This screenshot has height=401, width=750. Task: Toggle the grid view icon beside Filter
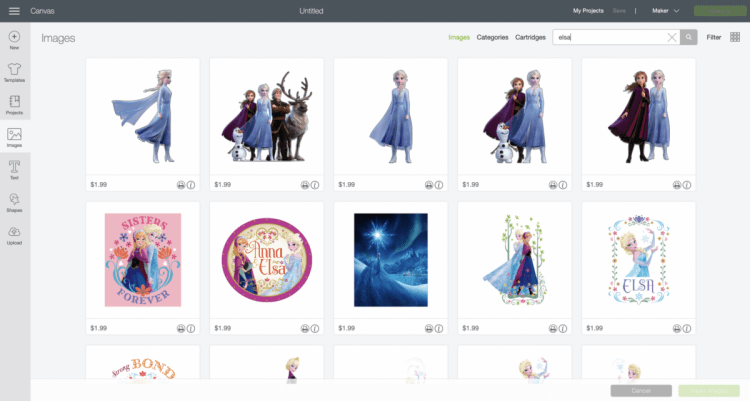(x=735, y=37)
